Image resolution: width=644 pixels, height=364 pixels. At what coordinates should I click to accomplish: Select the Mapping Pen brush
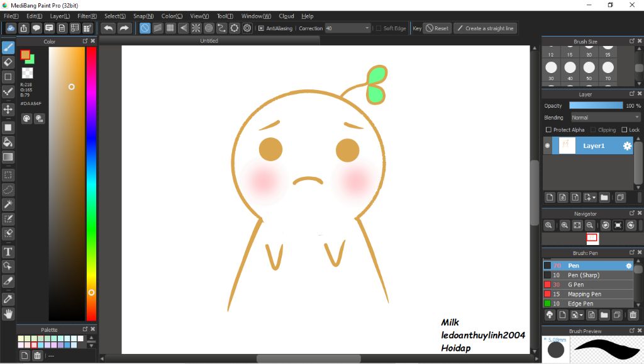(x=588, y=294)
